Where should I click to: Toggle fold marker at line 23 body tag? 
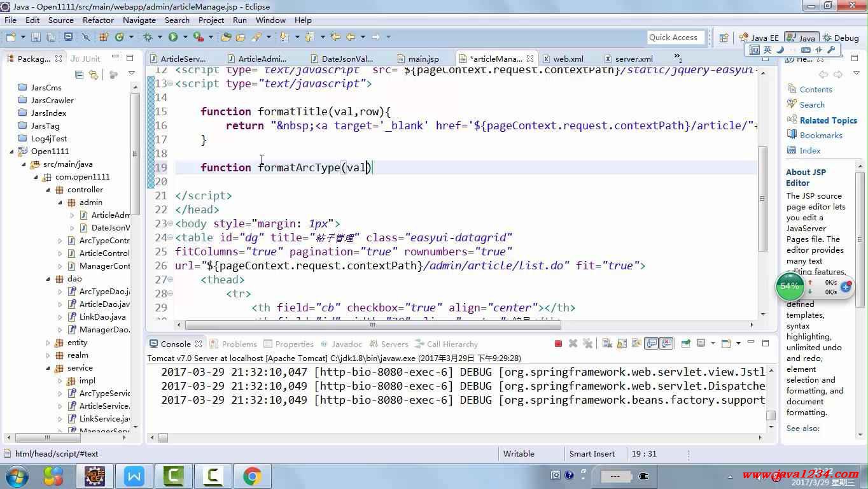pyautogui.click(x=170, y=224)
